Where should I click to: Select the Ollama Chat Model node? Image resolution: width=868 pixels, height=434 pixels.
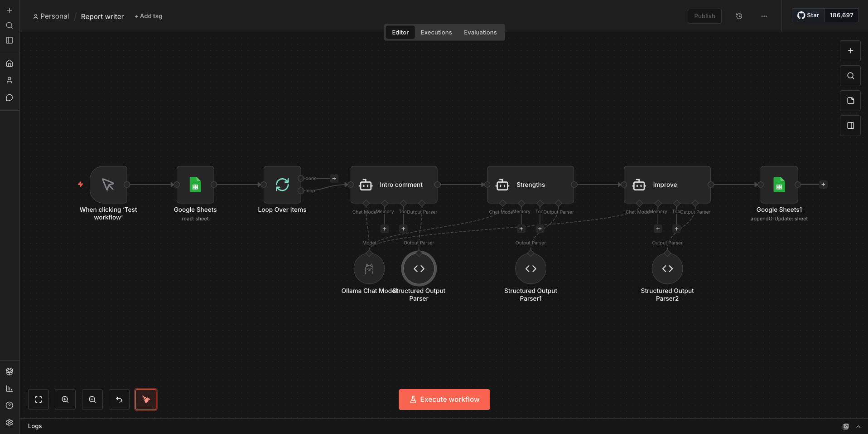pos(369,269)
